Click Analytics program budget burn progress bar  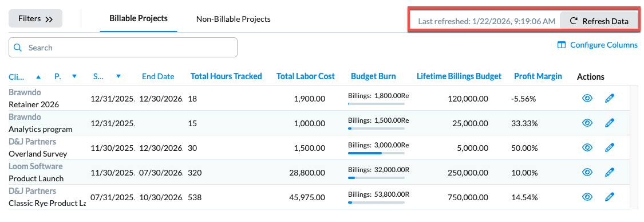point(376,128)
